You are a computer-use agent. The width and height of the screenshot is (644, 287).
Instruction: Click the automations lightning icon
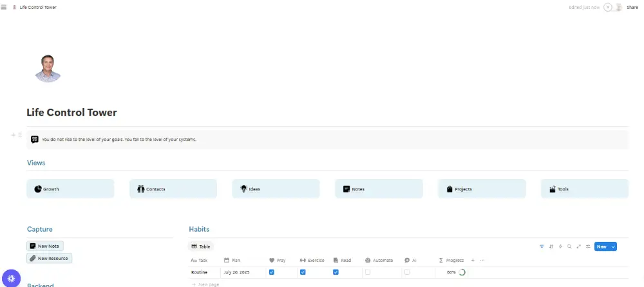point(560,246)
